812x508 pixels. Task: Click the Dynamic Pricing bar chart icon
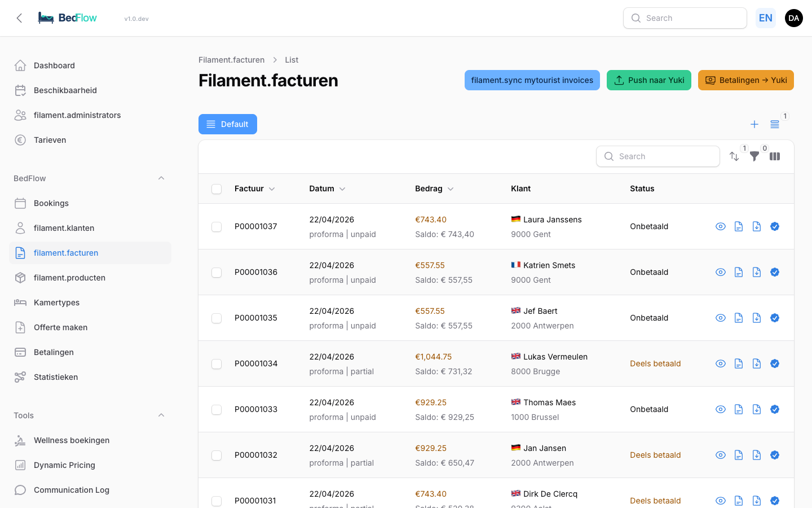20,465
